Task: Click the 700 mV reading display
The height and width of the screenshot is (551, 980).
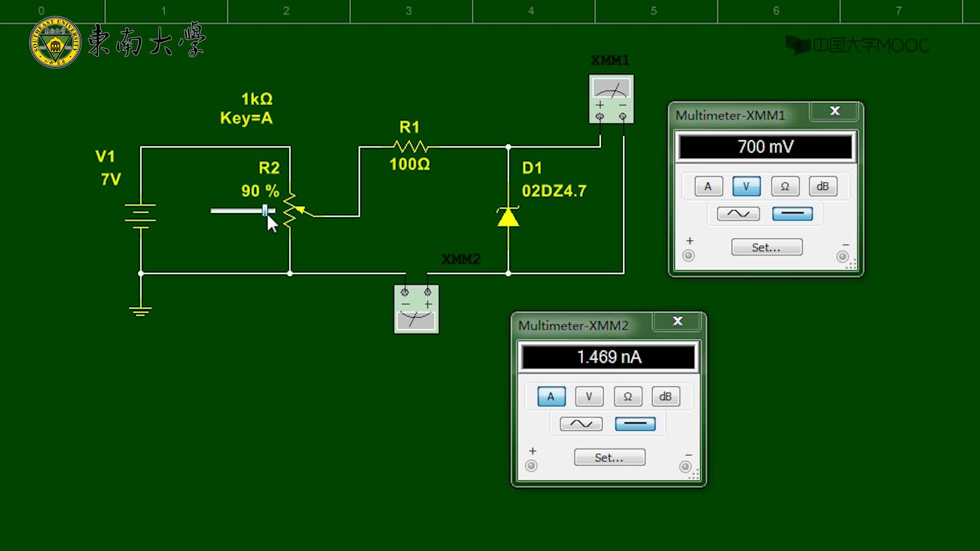Action: coord(766,147)
